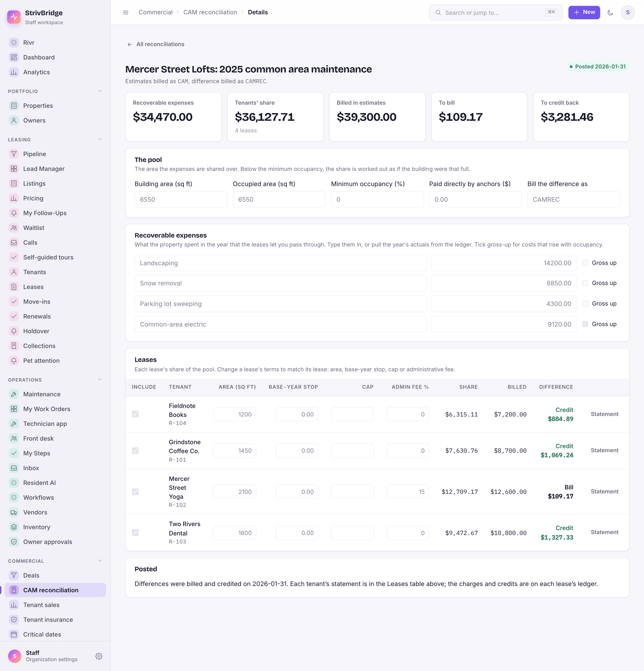Image resolution: width=644 pixels, height=671 pixels.
Task: Click Bill the difference as field
Action: 574,200
